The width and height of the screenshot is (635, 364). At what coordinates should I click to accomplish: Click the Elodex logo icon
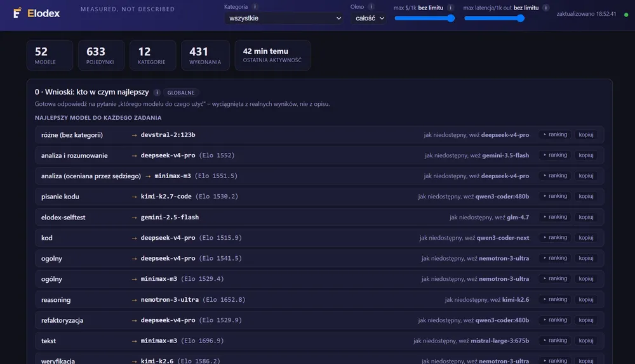[17, 13]
